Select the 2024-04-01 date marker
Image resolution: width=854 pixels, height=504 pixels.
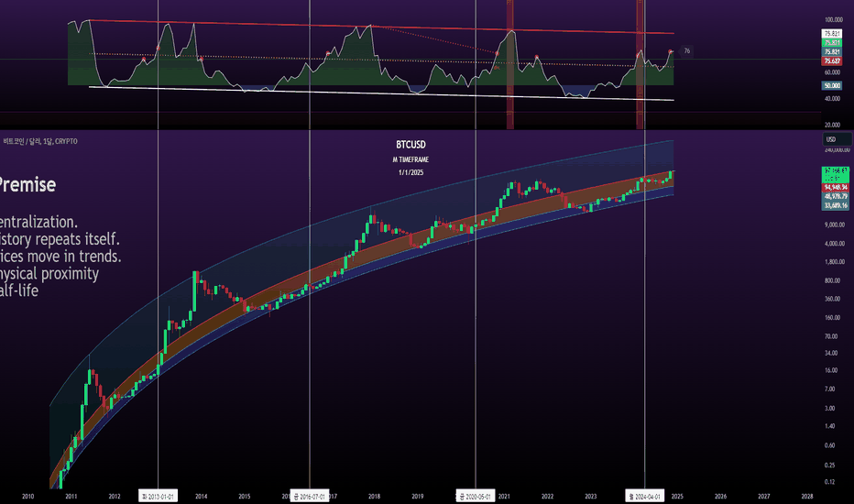tap(644, 497)
